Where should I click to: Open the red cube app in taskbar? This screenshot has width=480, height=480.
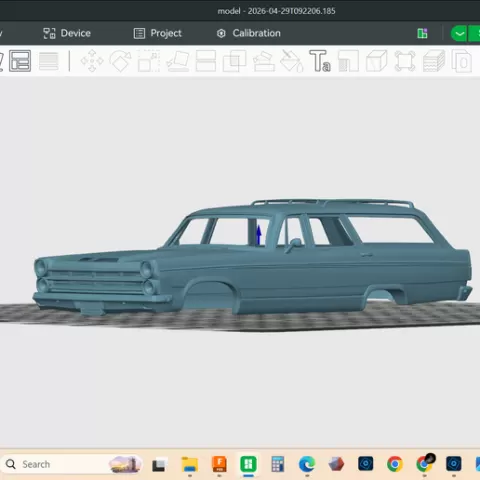coord(336,464)
